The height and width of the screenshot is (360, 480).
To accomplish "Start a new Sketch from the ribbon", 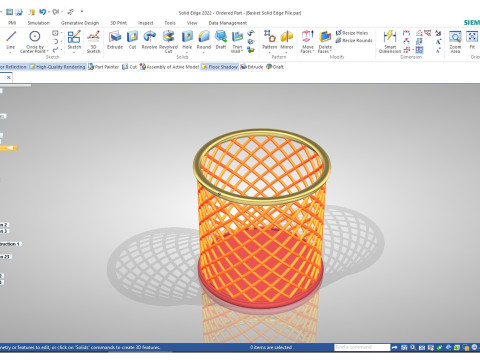I will click(x=74, y=39).
